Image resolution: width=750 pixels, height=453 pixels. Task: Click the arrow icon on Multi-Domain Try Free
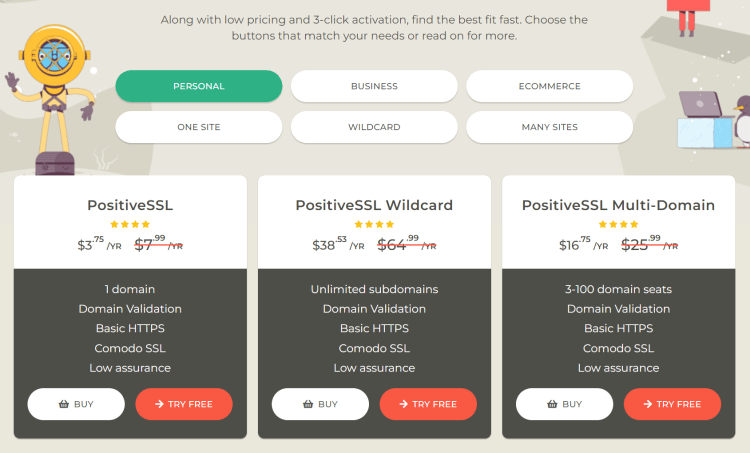pyautogui.click(x=648, y=404)
